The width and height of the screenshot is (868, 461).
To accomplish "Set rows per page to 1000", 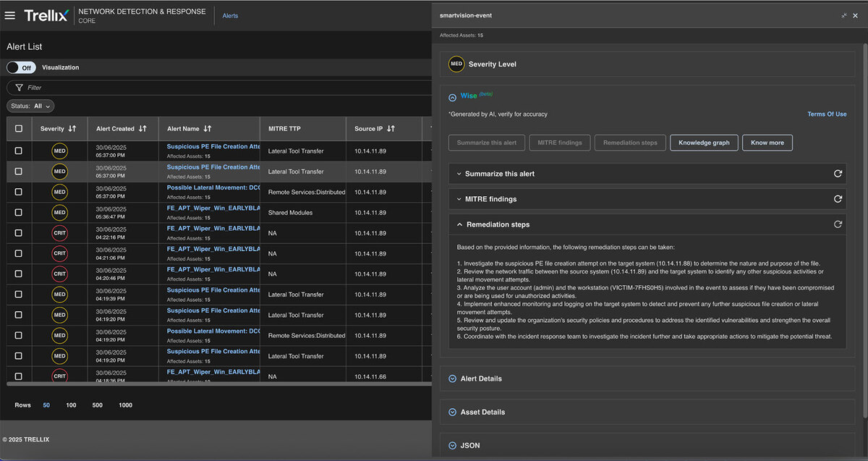I will coord(125,405).
